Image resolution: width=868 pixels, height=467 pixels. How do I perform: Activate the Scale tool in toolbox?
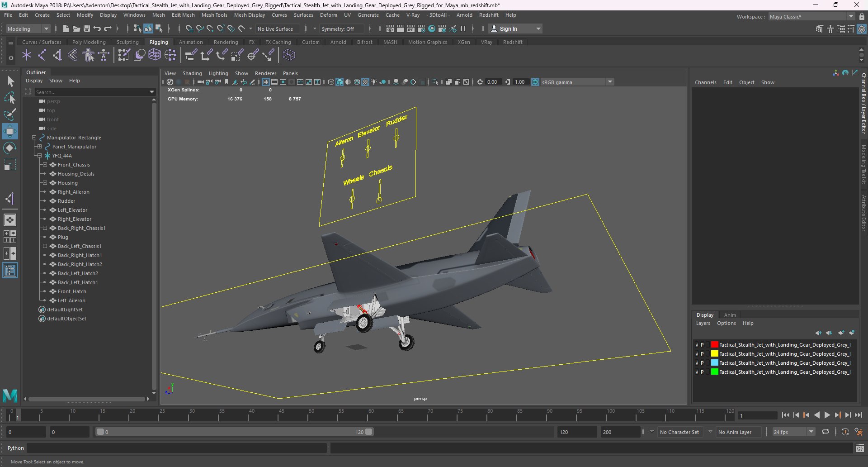(x=10, y=165)
